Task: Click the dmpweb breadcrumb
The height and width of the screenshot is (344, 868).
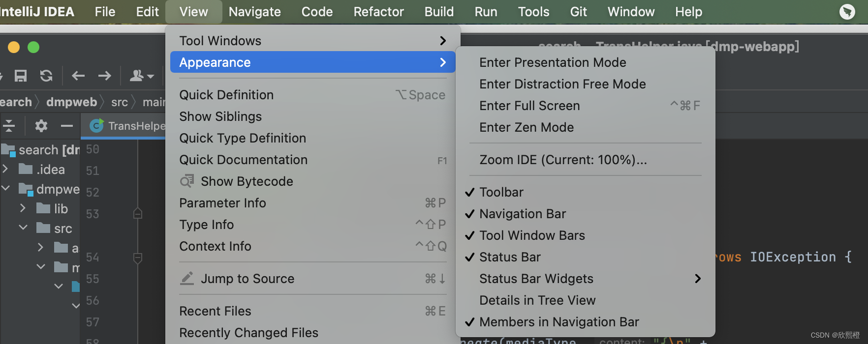Action: pyautogui.click(x=72, y=102)
